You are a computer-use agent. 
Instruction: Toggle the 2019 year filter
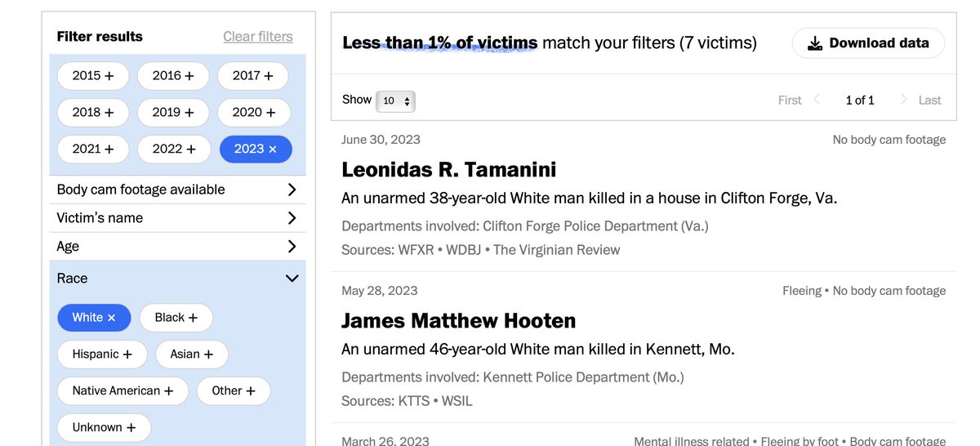[173, 112]
